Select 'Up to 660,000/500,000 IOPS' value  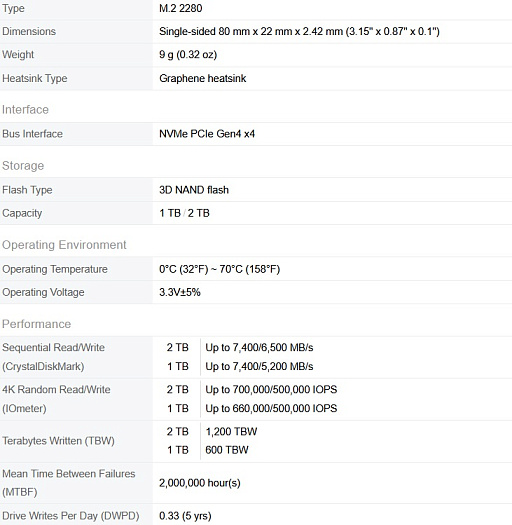(271, 408)
